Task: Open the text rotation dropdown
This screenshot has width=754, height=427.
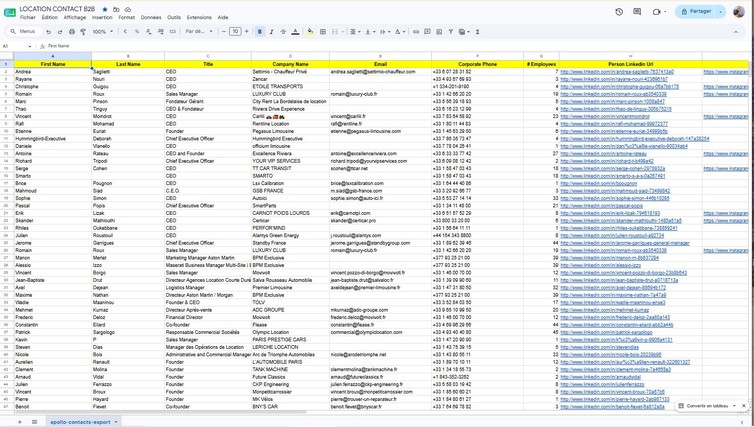Action: coord(400,32)
